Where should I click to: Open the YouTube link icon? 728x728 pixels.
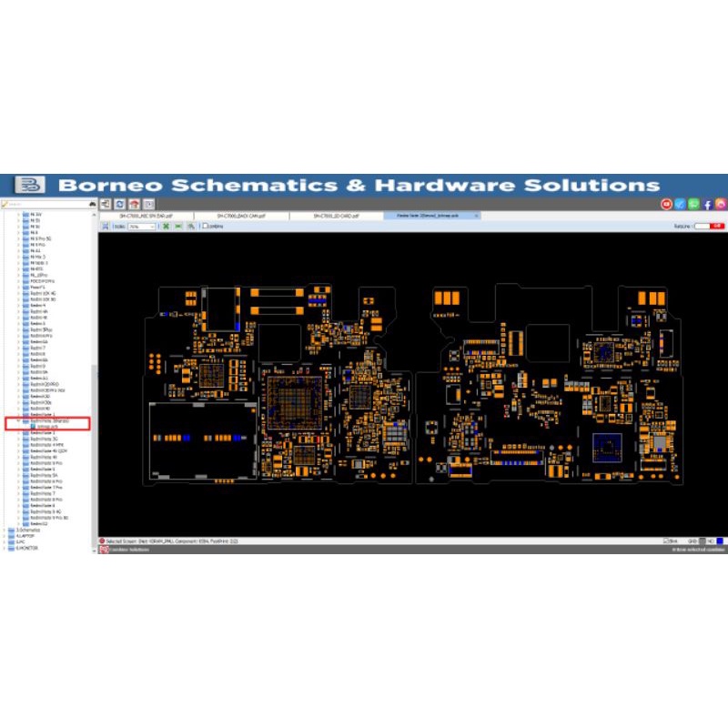pyautogui.click(x=666, y=204)
